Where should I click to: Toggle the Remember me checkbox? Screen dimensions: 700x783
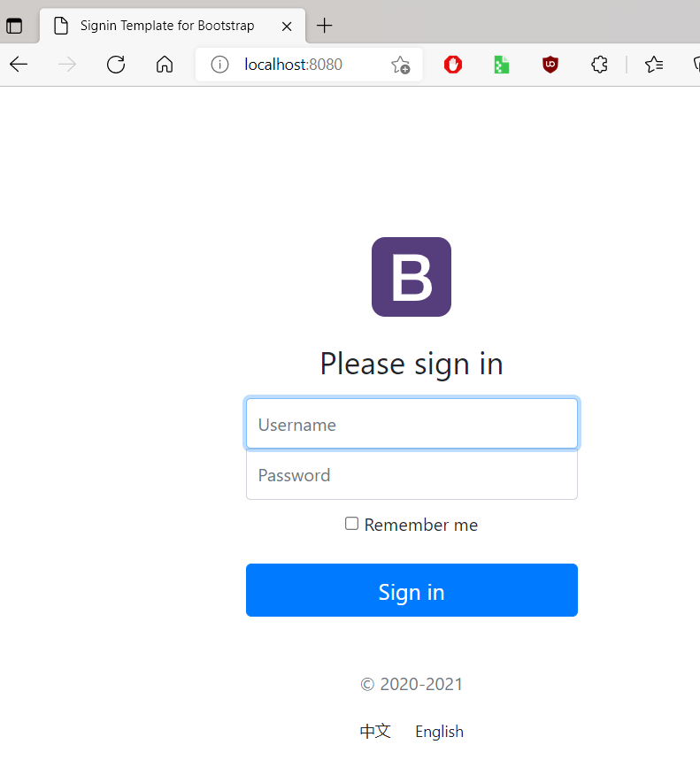tap(351, 524)
